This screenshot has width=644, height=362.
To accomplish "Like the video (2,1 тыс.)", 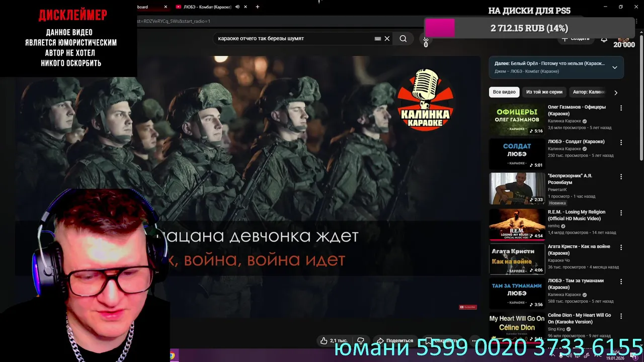I will 334,341.
